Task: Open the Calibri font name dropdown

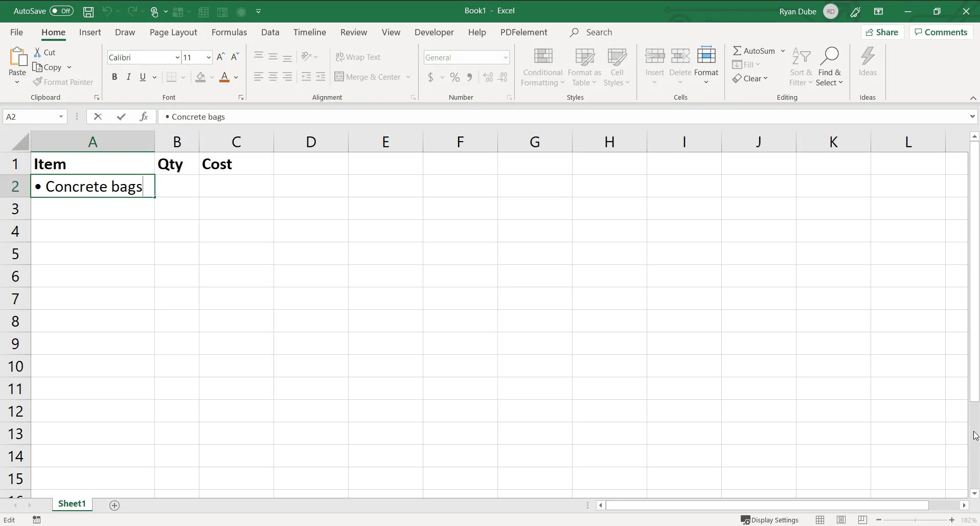Action: point(177,57)
